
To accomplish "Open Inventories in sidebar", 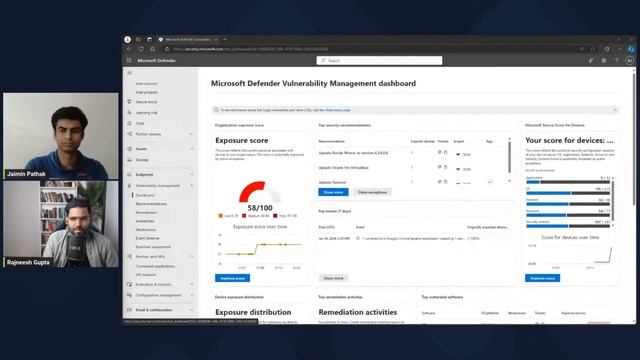I will pos(145,221).
